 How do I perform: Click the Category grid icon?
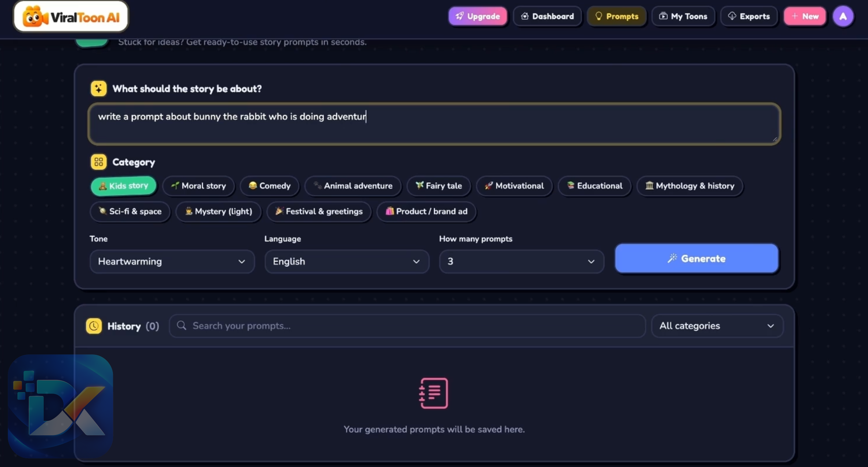coord(98,162)
